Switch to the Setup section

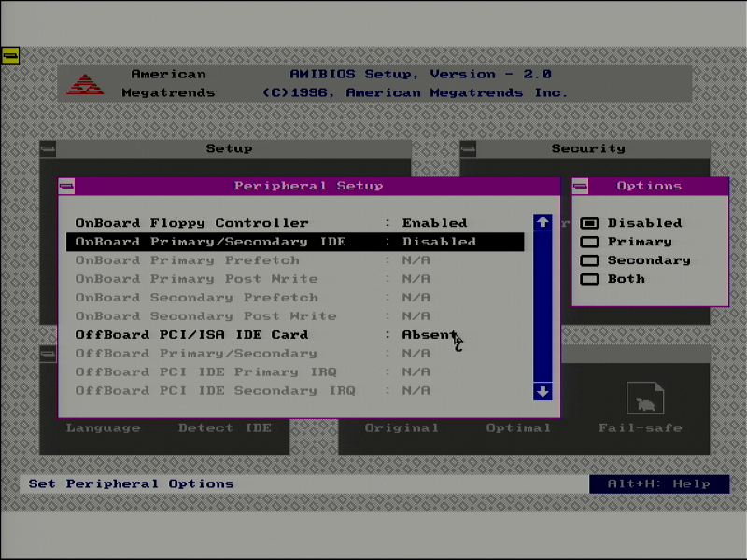click(x=230, y=148)
